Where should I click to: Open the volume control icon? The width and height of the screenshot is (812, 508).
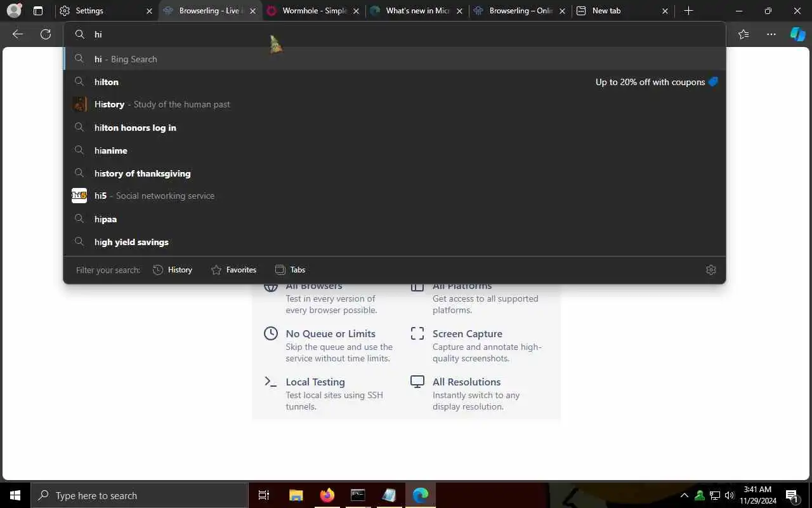[730, 495]
